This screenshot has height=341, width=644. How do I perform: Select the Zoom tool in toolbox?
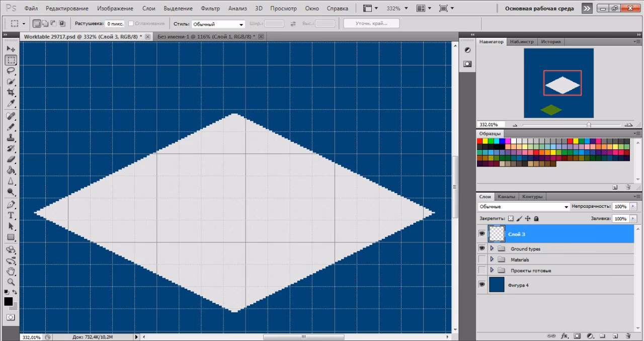(11, 282)
